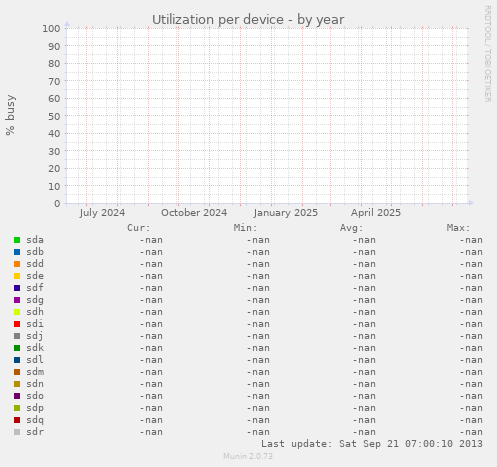
Task: Click the sdq device label
Action: 35,420
